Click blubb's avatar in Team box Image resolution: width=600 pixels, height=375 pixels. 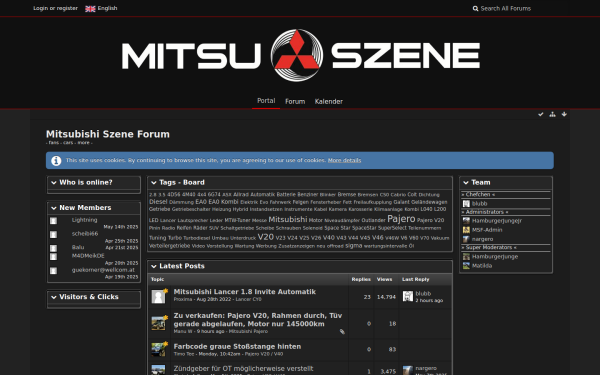coord(466,204)
